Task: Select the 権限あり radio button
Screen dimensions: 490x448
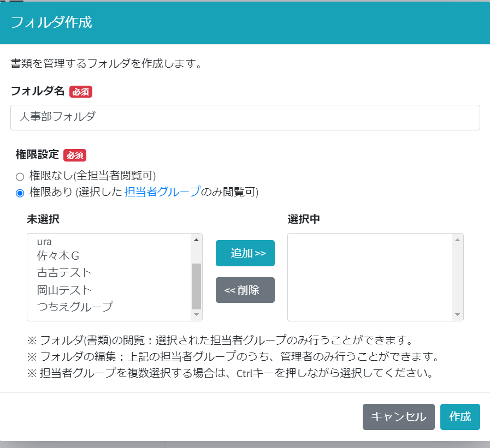Action: tap(20, 193)
